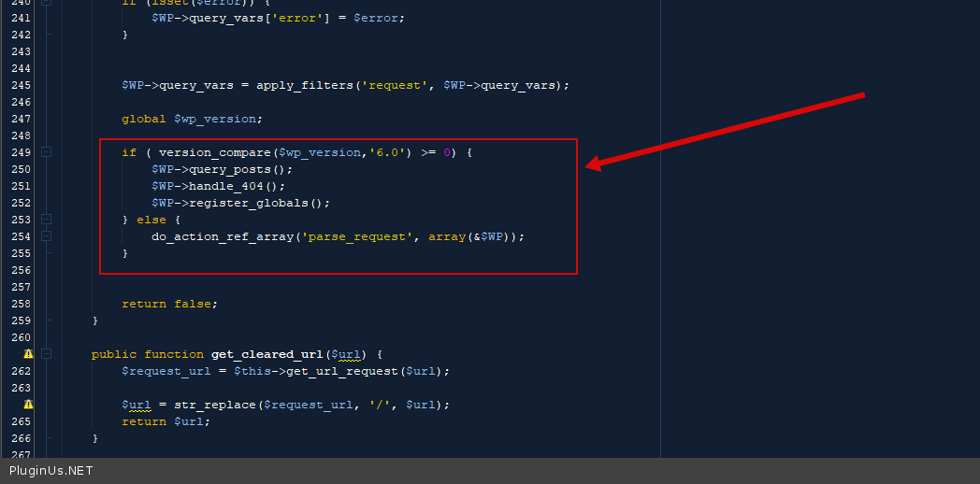Collapse the get_cleared_url function fold marker

point(47,354)
